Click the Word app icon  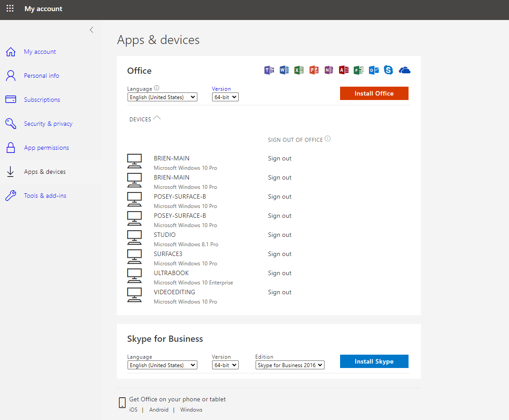click(x=284, y=70)
